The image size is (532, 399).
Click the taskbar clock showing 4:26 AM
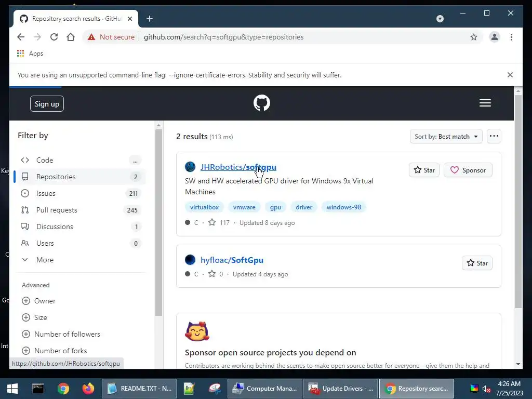[509, 389]
